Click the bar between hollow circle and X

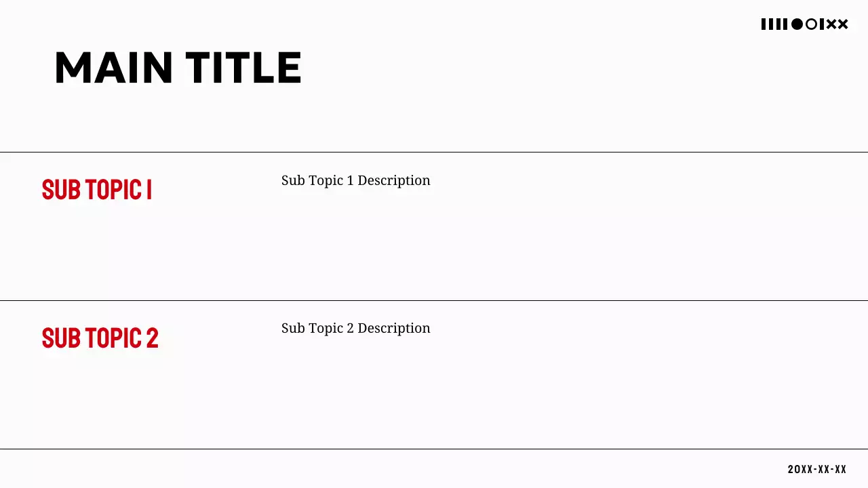click(822, 24)
